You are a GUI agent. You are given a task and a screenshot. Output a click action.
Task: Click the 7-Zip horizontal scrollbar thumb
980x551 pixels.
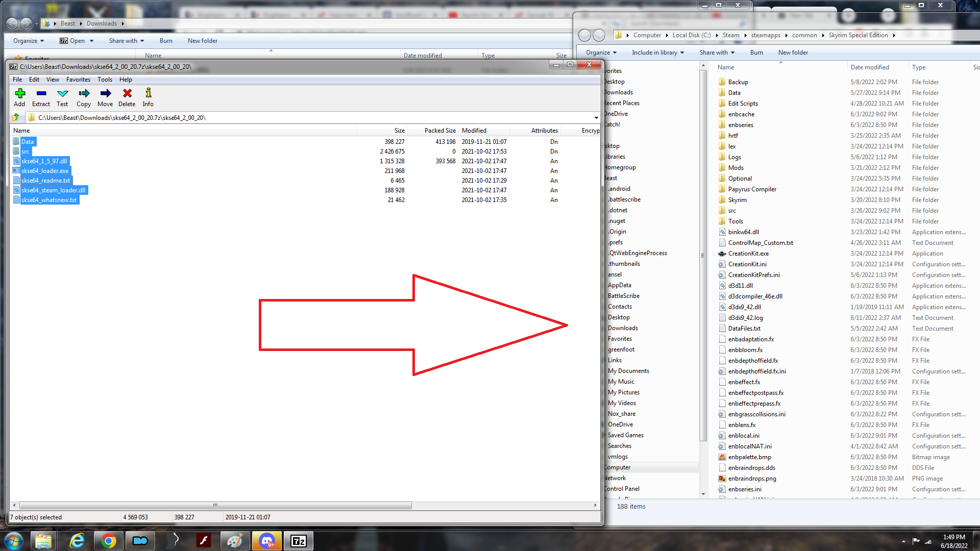point(215,505)
